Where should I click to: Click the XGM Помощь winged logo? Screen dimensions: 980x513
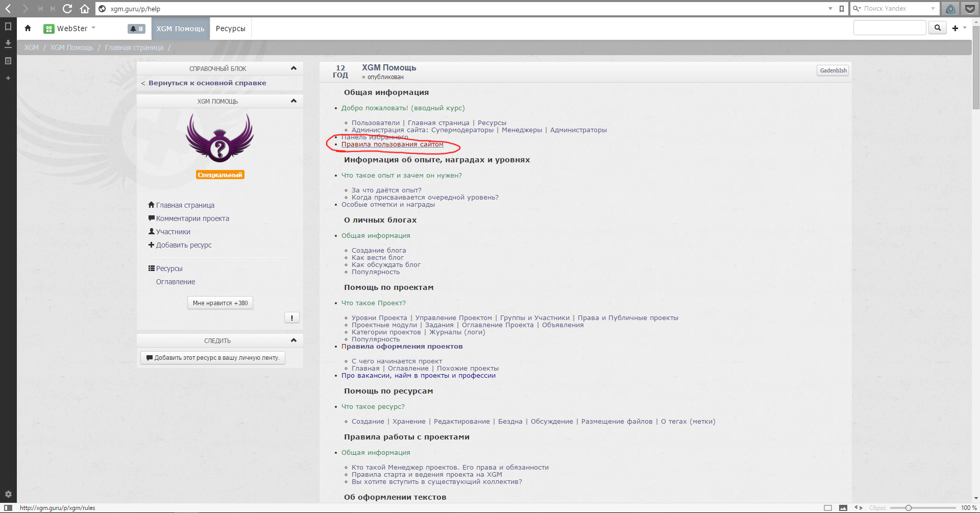pyautogui.click(x=219, y=138)
